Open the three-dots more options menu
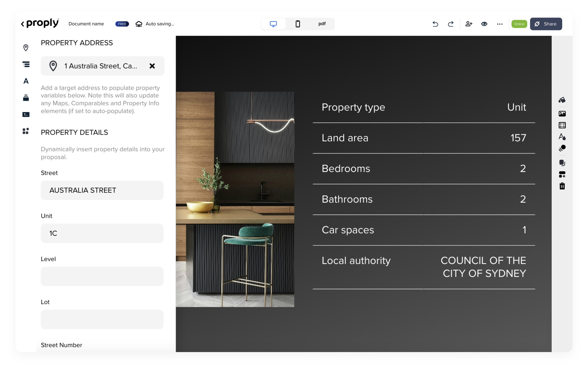 [500, 24]
